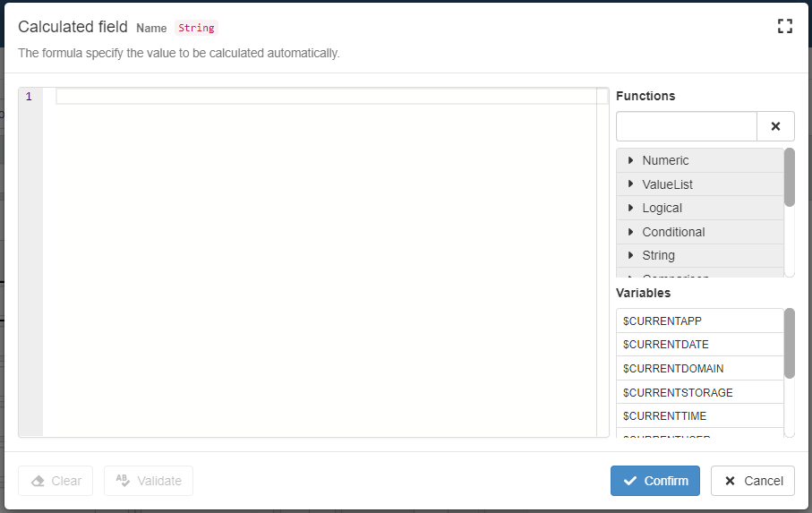This screenshot has width=812, height=513.
Task: Click the Functions list scrollbar
Action: point(789,177)
